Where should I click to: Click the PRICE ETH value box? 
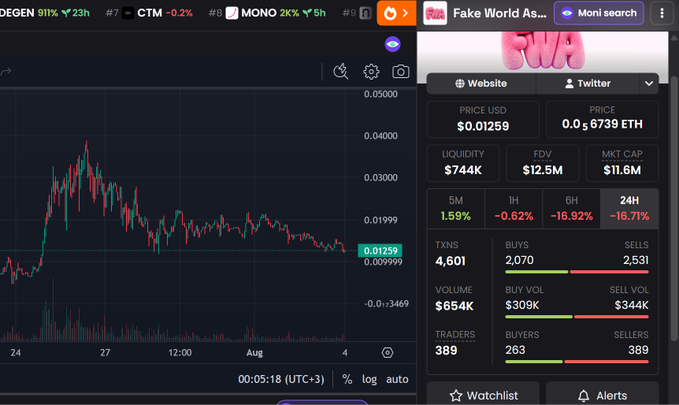(x=602, y=119)
